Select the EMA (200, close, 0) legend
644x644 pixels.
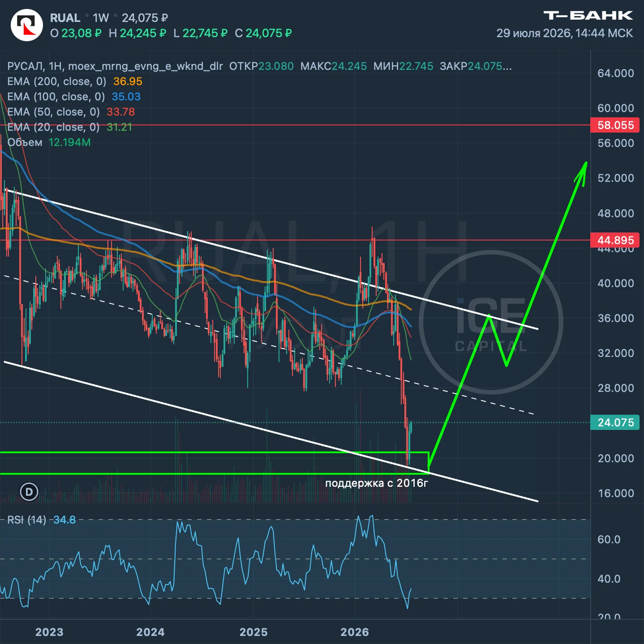[75, 82]
